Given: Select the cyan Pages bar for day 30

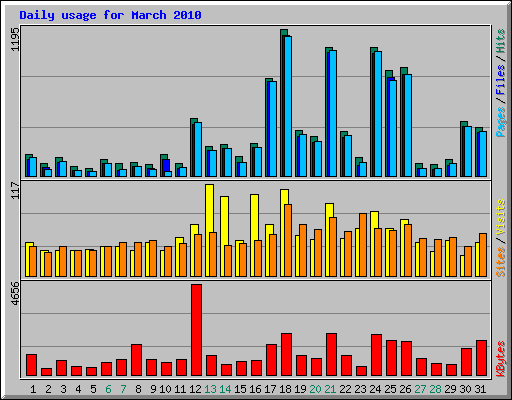Looking at the screenshot, I should [468, 151].
